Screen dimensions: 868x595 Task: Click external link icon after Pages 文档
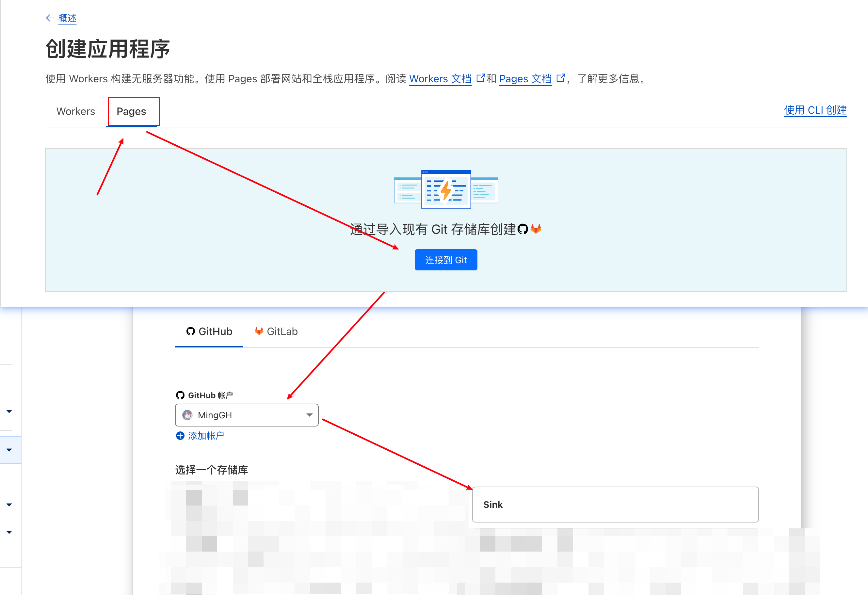click(x=560, y=78)
